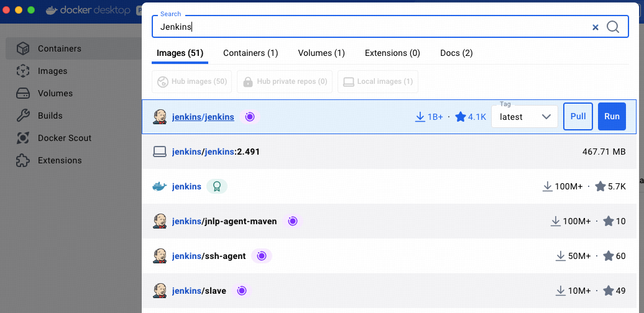644x313 pixels.
Task: Pull the jenkins/jenkins image
Action: [578, 117]
